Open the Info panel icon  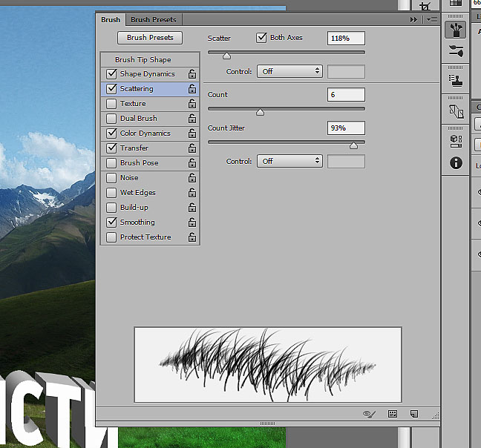pyautogui.click(x=456, y=162)
